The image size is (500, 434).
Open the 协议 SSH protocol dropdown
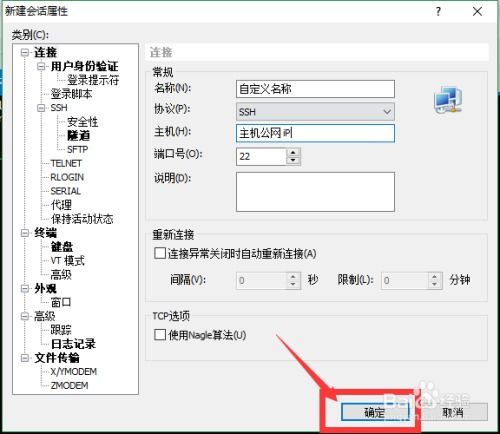[x=315, y=111]
